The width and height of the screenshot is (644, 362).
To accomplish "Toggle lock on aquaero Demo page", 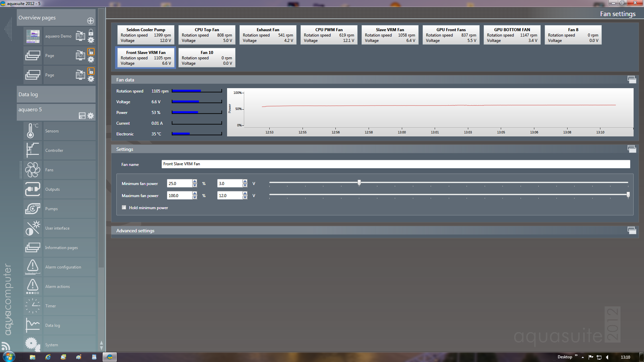I will (91, 33).
